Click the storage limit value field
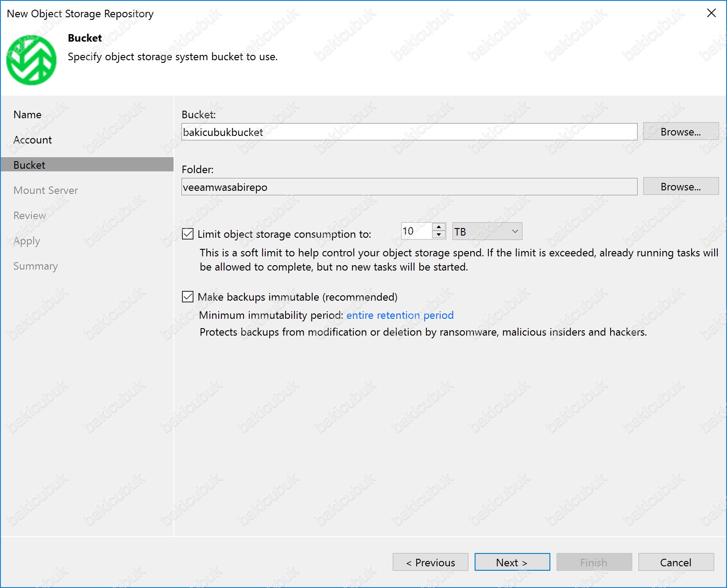The image size is (727, 588). point(415,232)
